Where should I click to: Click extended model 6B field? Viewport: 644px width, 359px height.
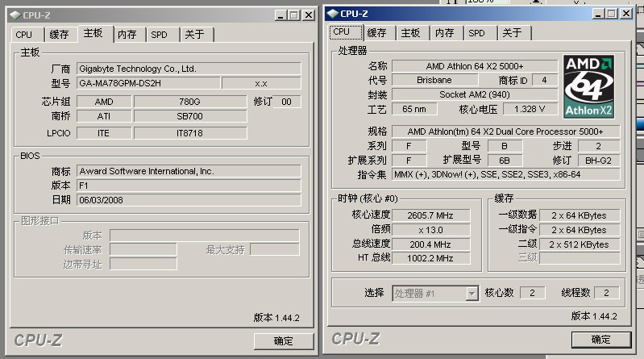pos(505,161)
